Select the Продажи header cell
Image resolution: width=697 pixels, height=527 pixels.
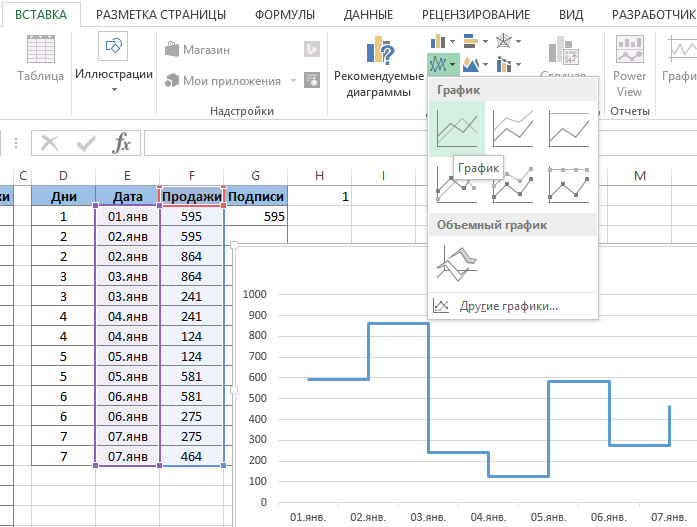coord(191,197)
